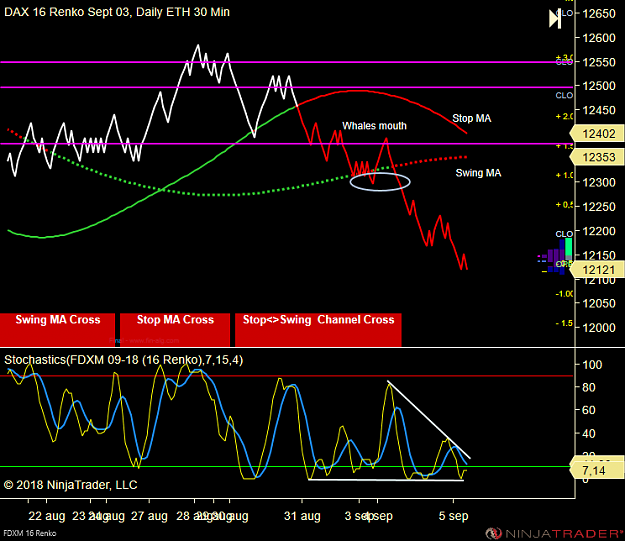Click the 80 level on the stochastics scale
This screenshot has width=625, height=541.
point(589,388)
